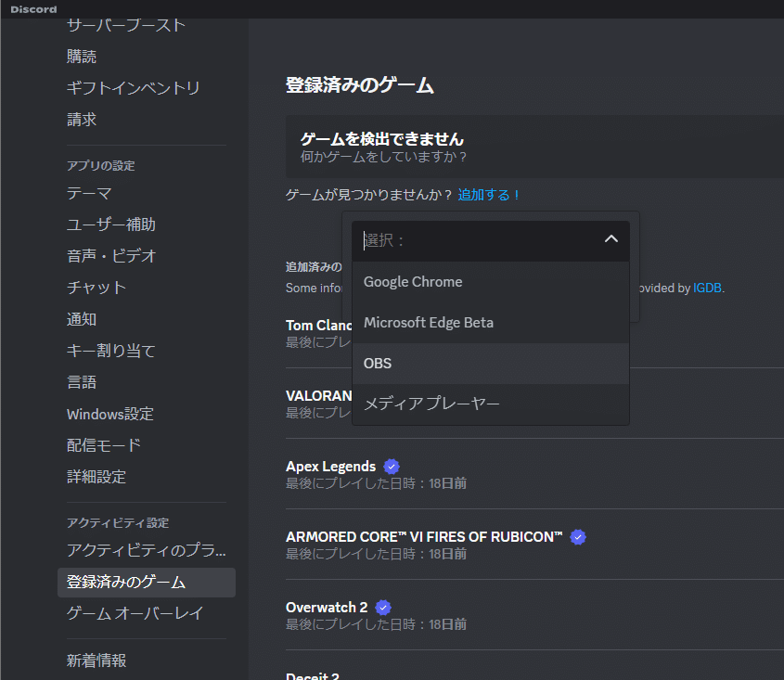
Task: Click the Tom Clancy game entry
Action: [318, 326]
